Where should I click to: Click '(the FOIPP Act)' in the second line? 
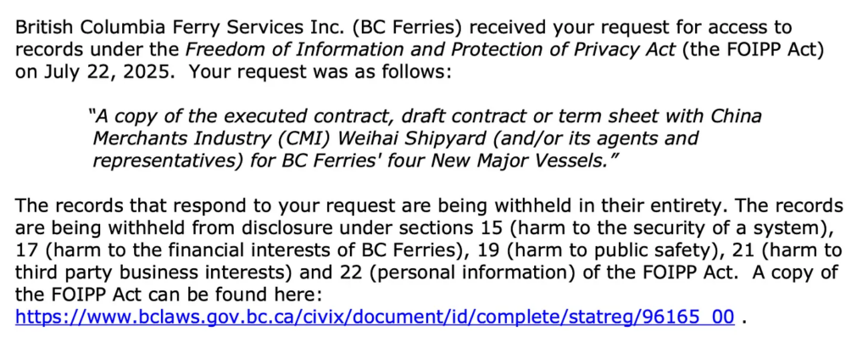coord(753,50)
